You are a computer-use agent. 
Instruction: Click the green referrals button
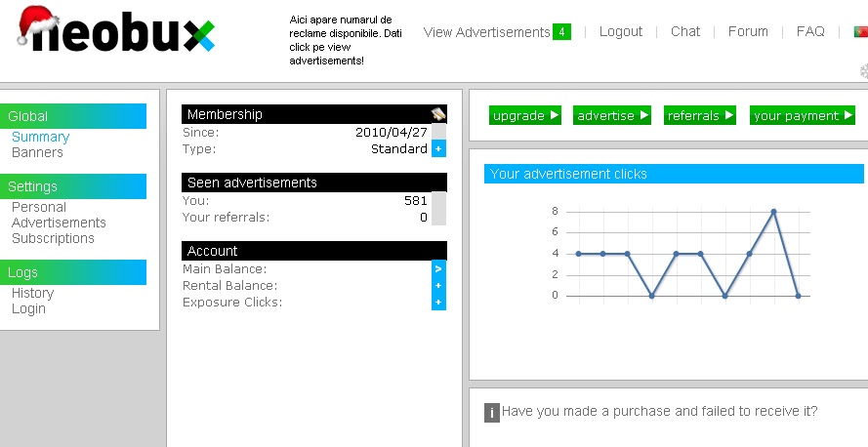pos(700,115)
